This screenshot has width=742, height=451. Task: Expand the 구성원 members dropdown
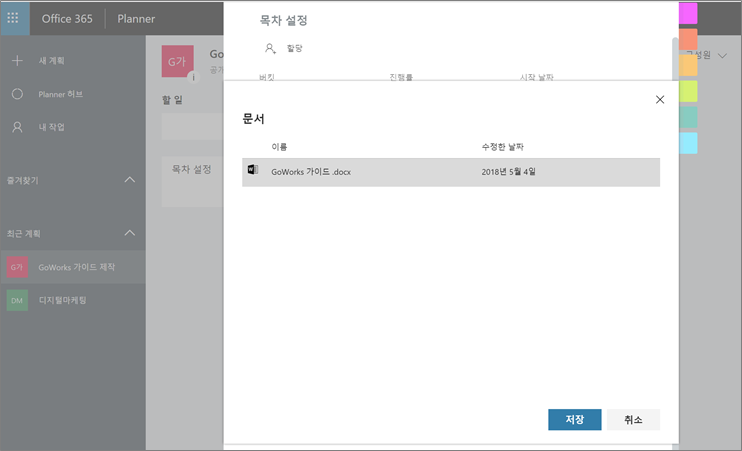coord(722,56)
